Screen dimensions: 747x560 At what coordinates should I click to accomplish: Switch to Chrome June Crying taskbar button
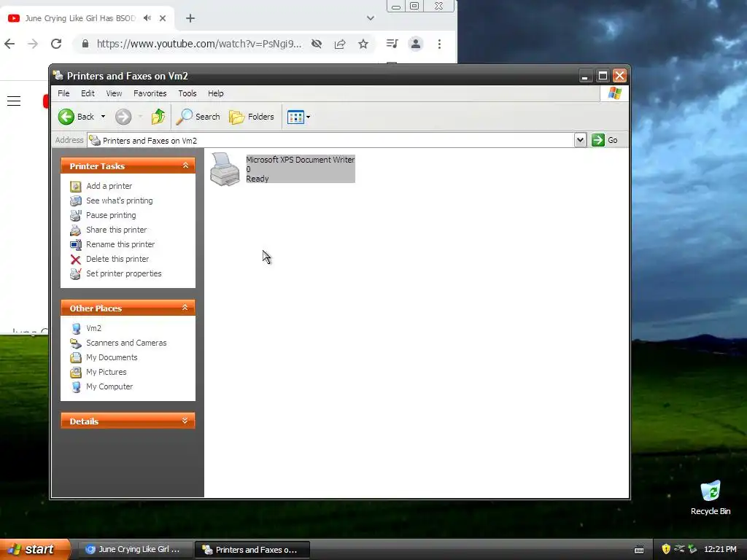135,550
